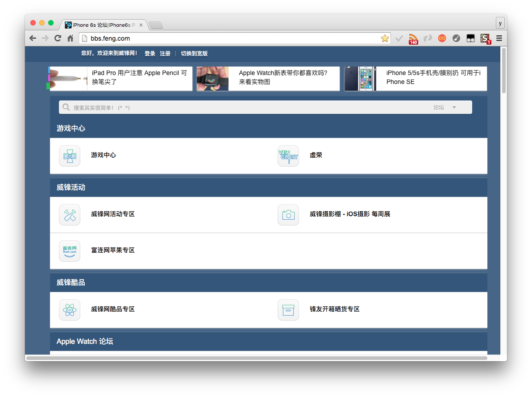Click the 登录 login link
This screenshot has height=397, width=532.
[150, 53]
